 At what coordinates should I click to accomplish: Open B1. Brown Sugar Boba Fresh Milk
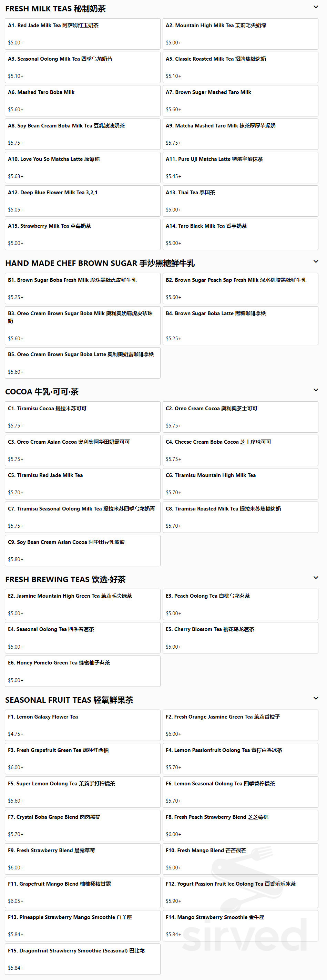coord(83,288)
